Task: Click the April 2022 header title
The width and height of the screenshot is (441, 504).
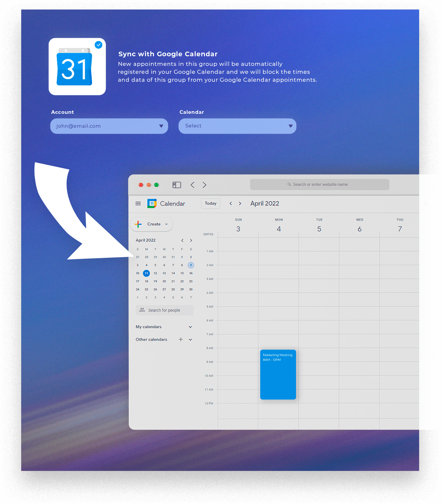Action: [x=265, y=204]
